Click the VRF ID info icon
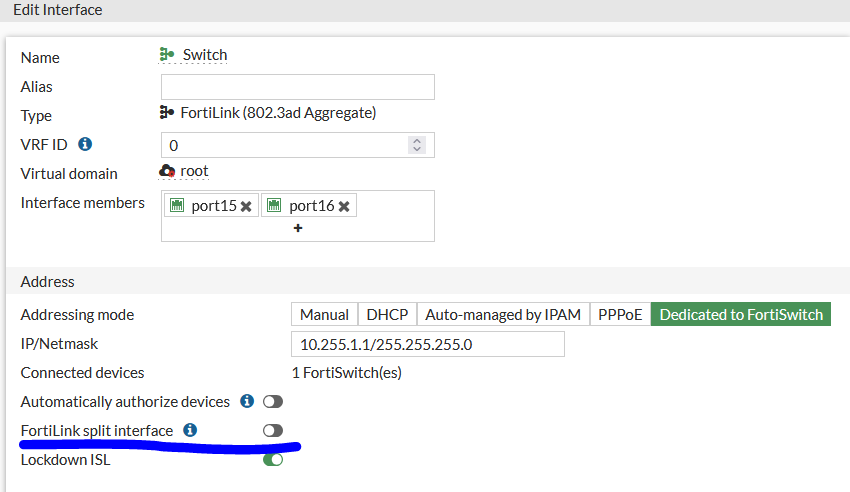Screen dimensions: 850x492 [x=86, y=144]
